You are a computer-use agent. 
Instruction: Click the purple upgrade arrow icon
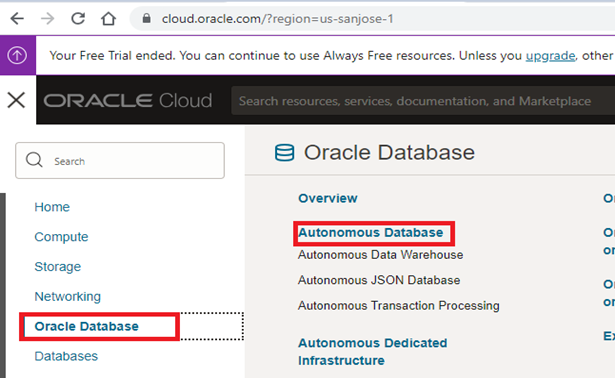(x=18, y=55)
